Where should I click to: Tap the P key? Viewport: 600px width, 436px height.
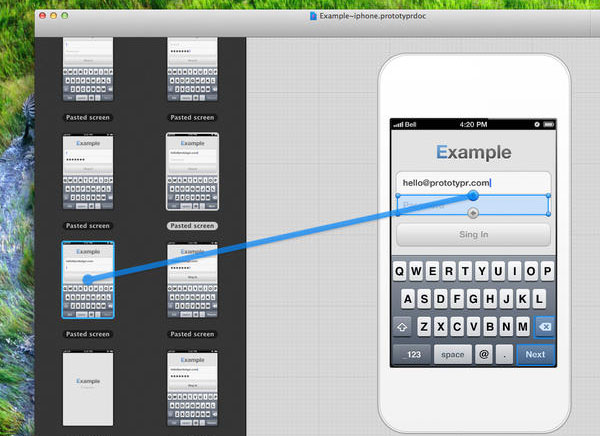pos(548,271)
